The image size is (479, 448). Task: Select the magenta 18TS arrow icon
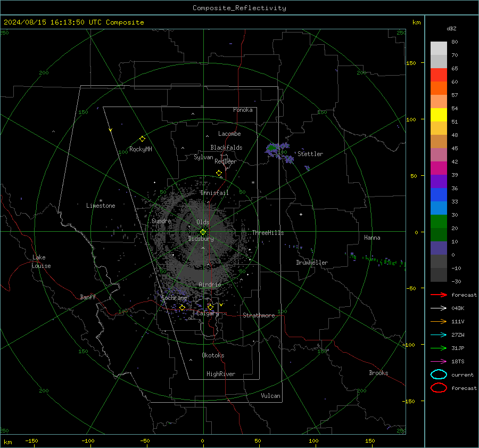(x=439, y=362)
